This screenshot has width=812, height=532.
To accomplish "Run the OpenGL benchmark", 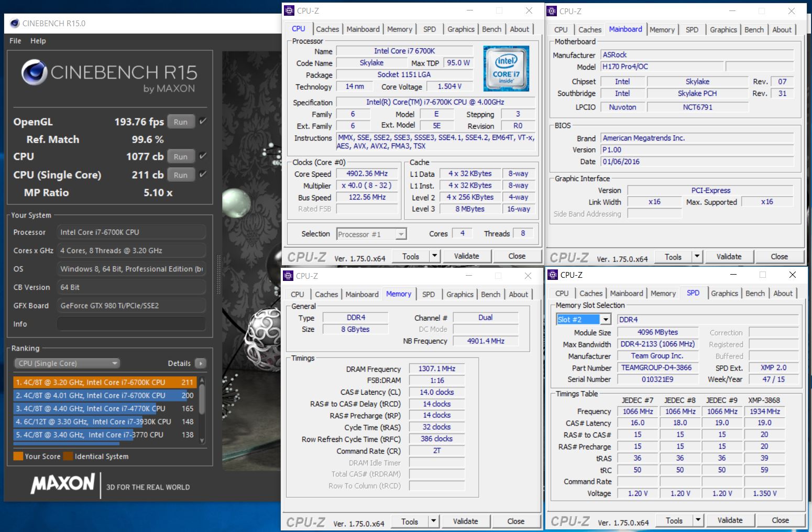I will tap(181, 122).
